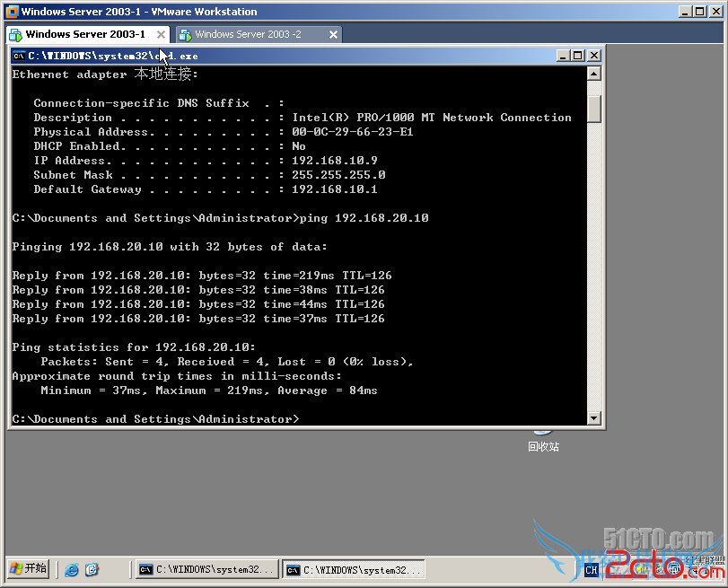Click the Physical Address 00-0C-29-66-23-E1

click(353, 131)
